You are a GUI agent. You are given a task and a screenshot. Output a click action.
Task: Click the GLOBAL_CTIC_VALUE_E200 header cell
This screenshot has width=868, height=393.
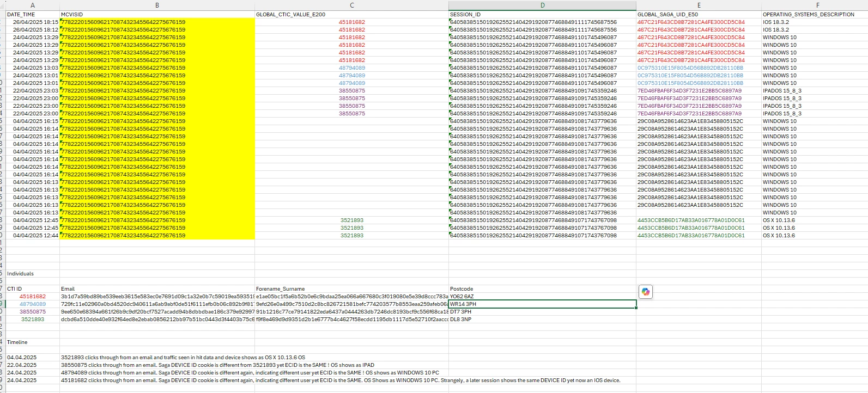351,15
